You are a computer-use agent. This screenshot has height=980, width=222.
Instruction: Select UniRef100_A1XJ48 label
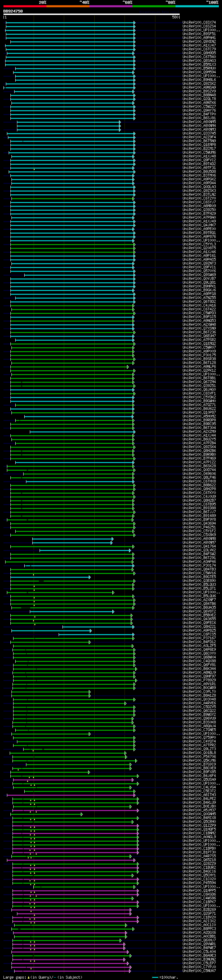point(199,156)
